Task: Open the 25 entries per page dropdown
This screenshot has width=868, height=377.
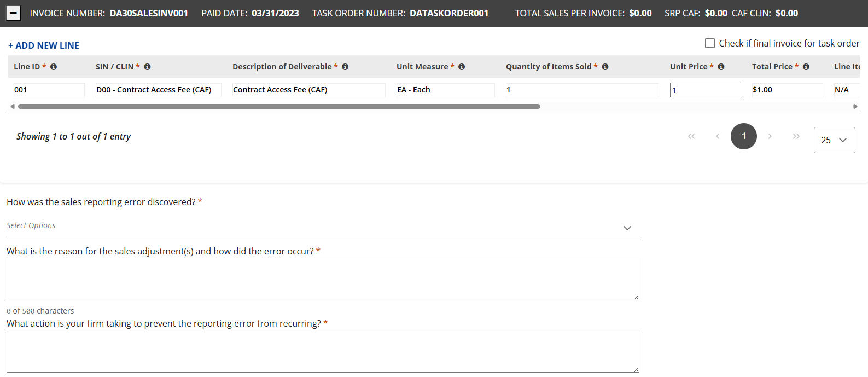Action: 835,140
